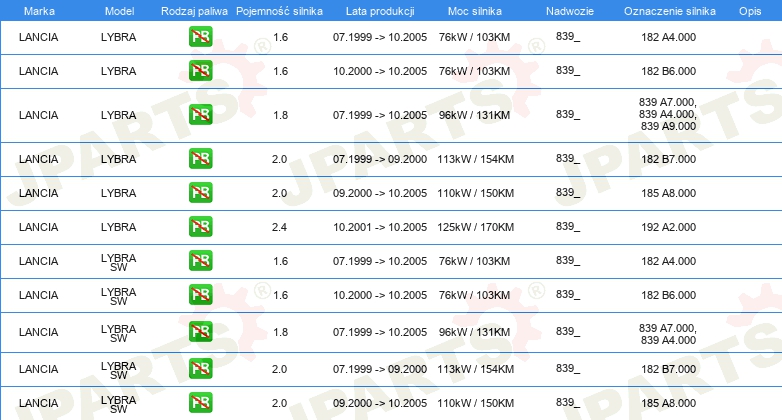Click the fuel icon in the LYBRA SW 1.6 182 A4.000 row
This screenshot has width=782, height=420.
[200, 260]
